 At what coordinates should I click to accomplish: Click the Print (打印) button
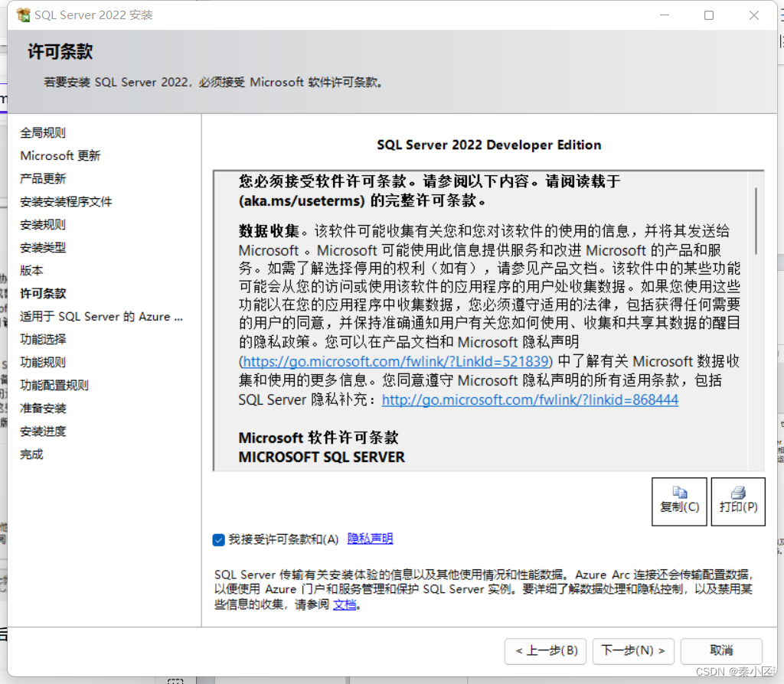click(x=738, y=502)
